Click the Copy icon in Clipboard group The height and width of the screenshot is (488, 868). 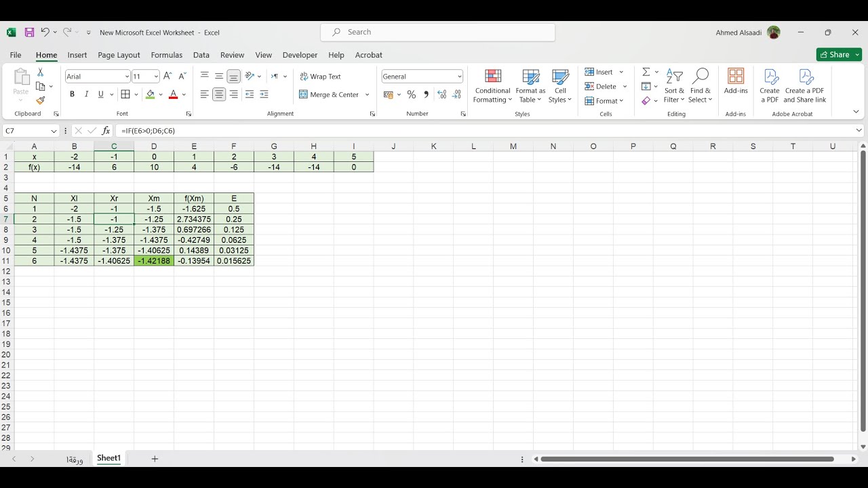(x=41, y=86)
